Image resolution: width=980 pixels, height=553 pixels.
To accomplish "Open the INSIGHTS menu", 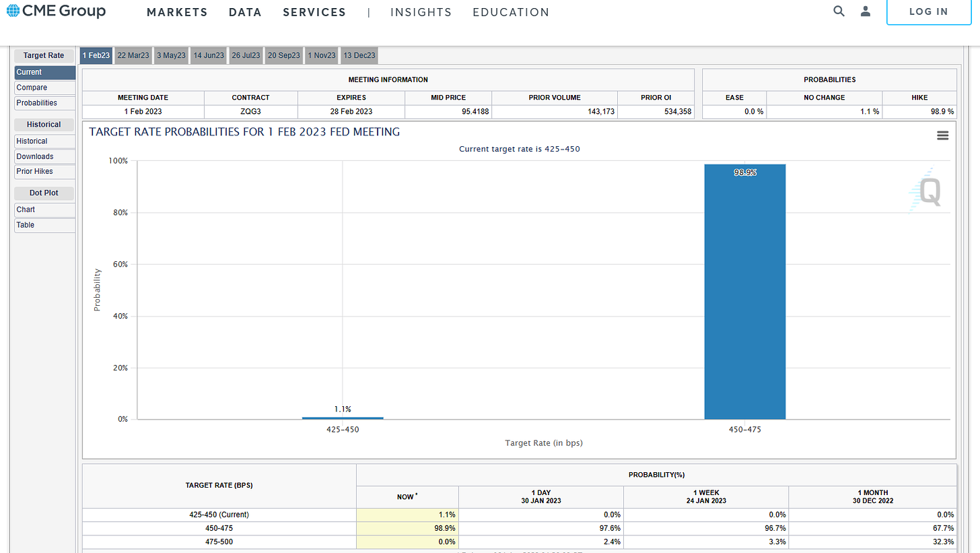I will click(x=421, y=12).
